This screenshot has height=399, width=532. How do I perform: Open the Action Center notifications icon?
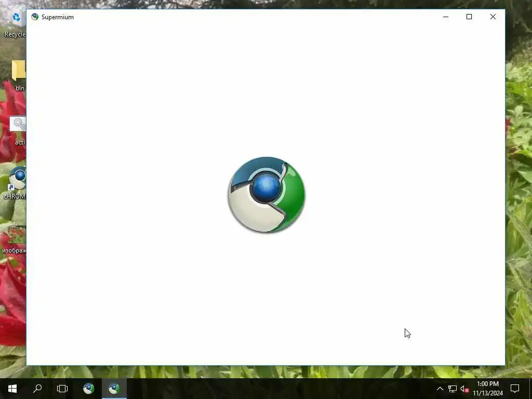515,389
